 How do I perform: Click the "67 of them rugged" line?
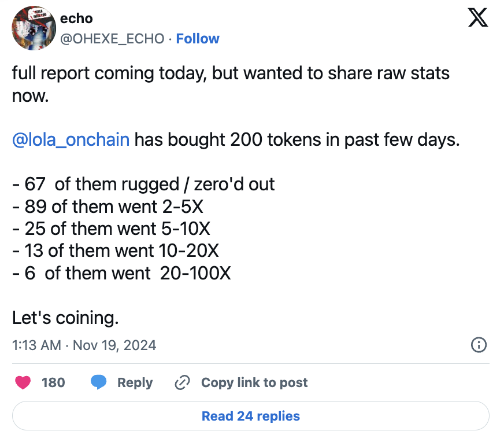pos(143,185)
